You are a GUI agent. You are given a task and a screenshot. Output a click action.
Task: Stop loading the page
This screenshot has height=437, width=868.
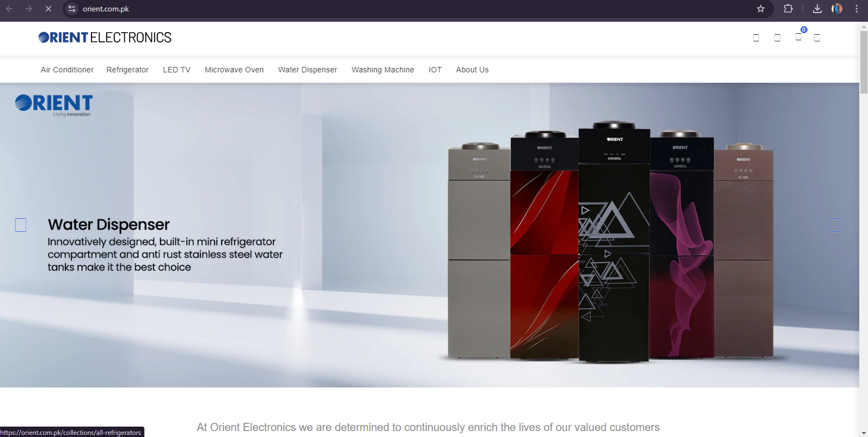(48, 9)
